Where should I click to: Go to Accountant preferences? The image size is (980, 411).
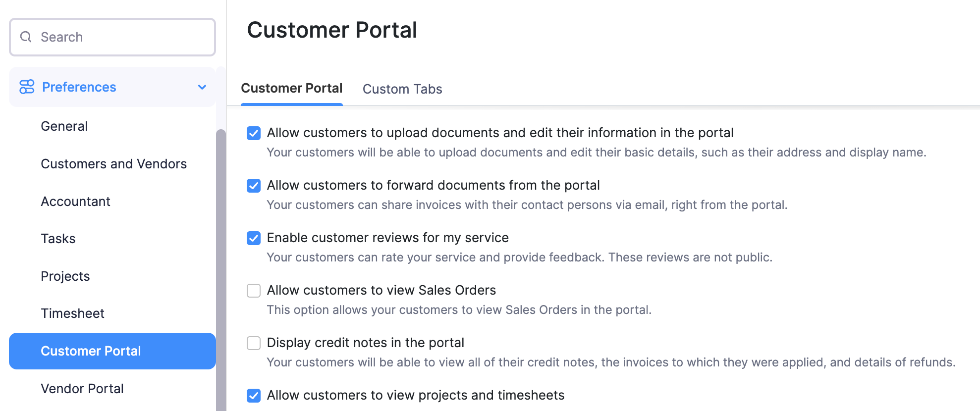click(x=75, y=202)
